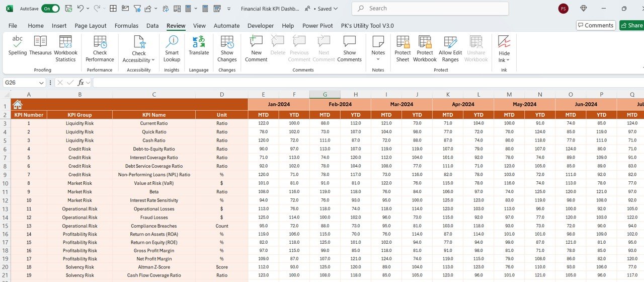Select column G header

(325, 94)
